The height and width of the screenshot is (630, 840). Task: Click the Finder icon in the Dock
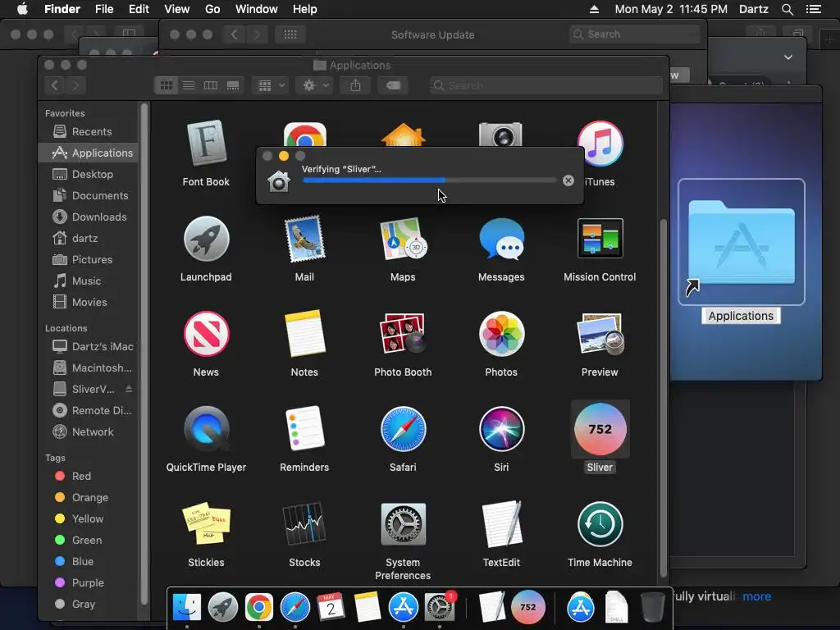click(187, 607)
